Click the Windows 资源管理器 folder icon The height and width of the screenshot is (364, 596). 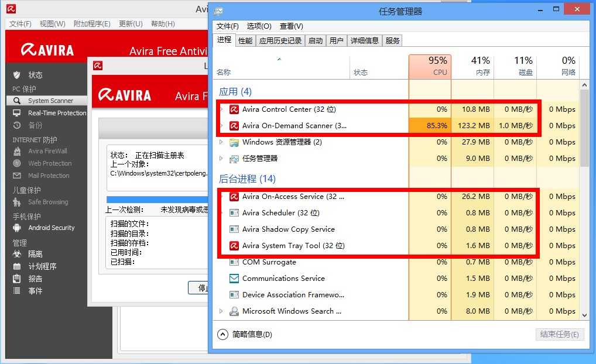pos(234,142)
